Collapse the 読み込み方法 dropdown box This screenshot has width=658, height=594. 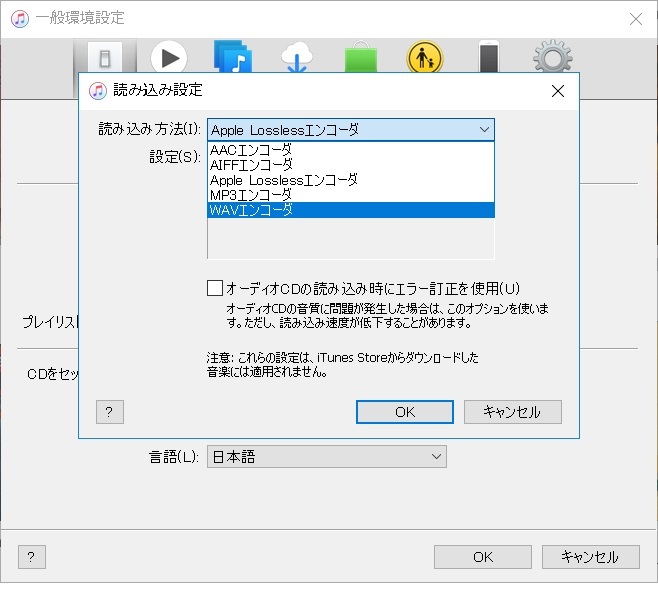[351, 130]
